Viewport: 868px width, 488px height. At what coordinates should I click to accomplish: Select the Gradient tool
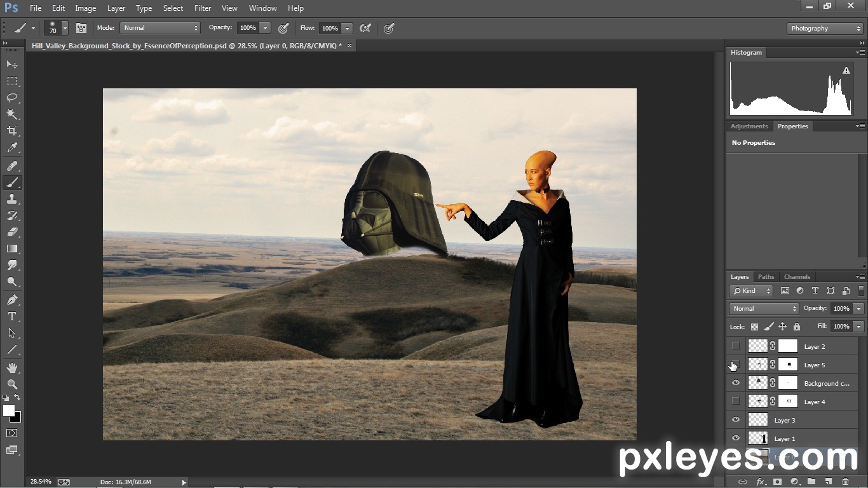(x=12, y=248)
